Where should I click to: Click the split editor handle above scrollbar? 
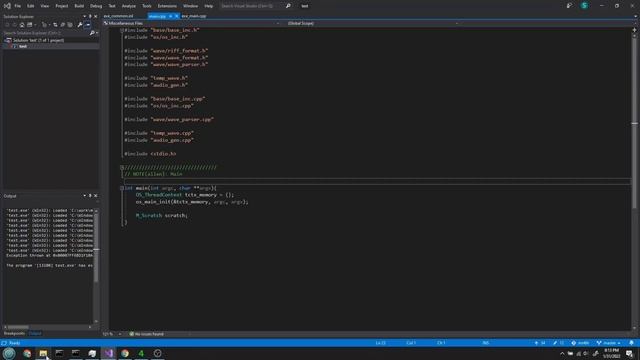[x=634, y=30]
